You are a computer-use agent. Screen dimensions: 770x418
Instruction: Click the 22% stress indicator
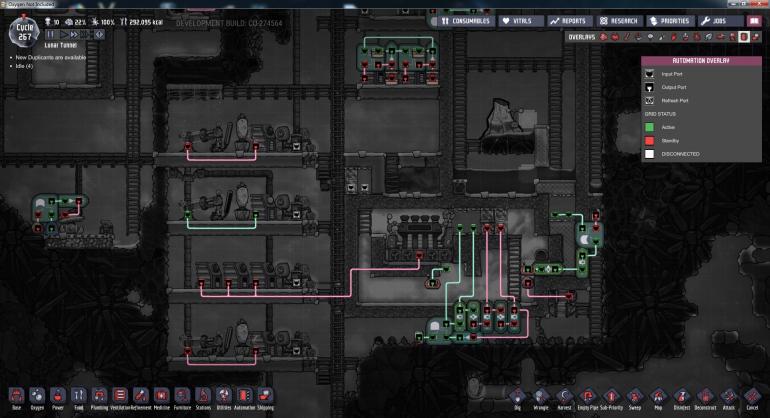click(76, 22)
